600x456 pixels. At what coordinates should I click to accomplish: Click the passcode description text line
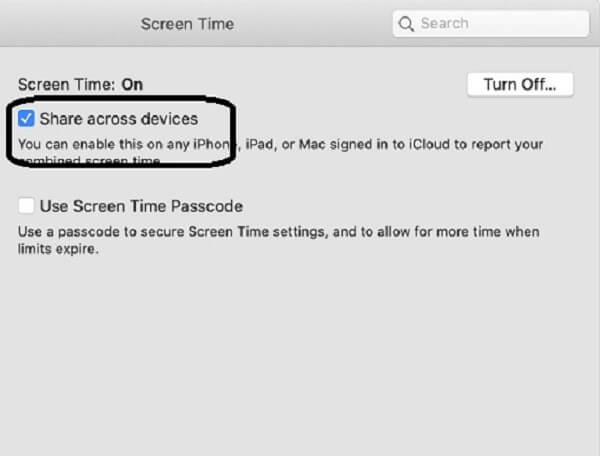[278, 232]
